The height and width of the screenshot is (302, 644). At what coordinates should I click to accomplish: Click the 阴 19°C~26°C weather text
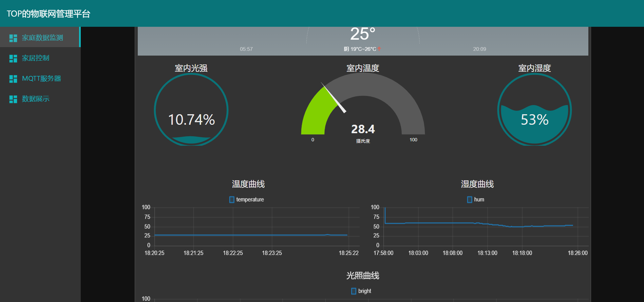(x=360, y=49)
